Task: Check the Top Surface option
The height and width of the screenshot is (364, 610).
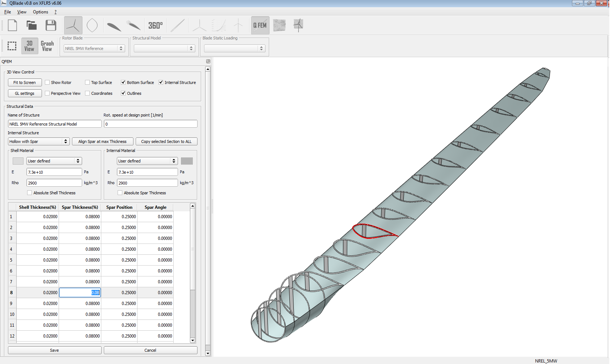Action: point(87,82)
